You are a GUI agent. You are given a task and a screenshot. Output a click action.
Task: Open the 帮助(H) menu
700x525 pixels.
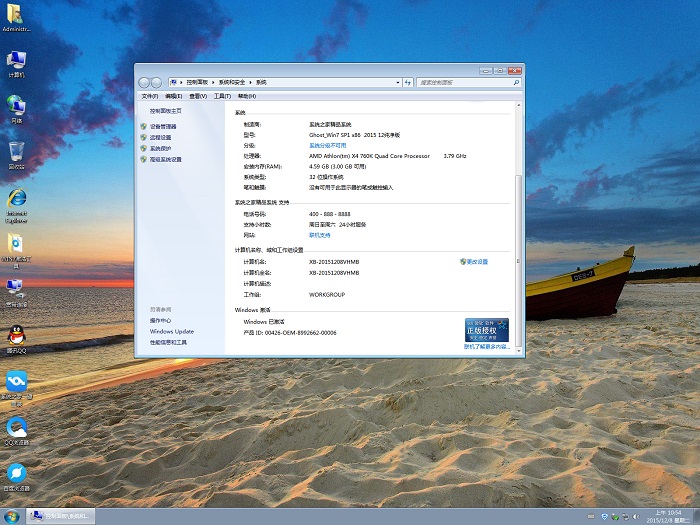click(x=247, y=96)
